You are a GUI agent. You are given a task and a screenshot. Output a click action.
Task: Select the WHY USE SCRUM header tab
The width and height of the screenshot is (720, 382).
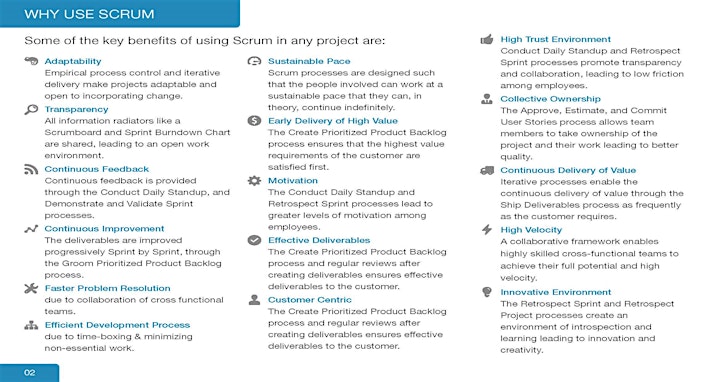pyautogui.click(x=120, y=14)
